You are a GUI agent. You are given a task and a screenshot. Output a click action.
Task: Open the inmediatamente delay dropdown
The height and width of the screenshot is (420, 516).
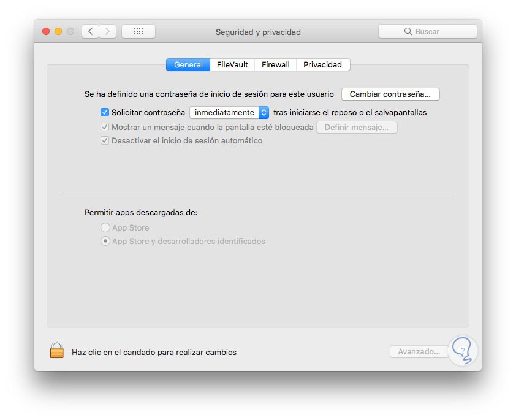pyautogui.click(x=229, y=113)
